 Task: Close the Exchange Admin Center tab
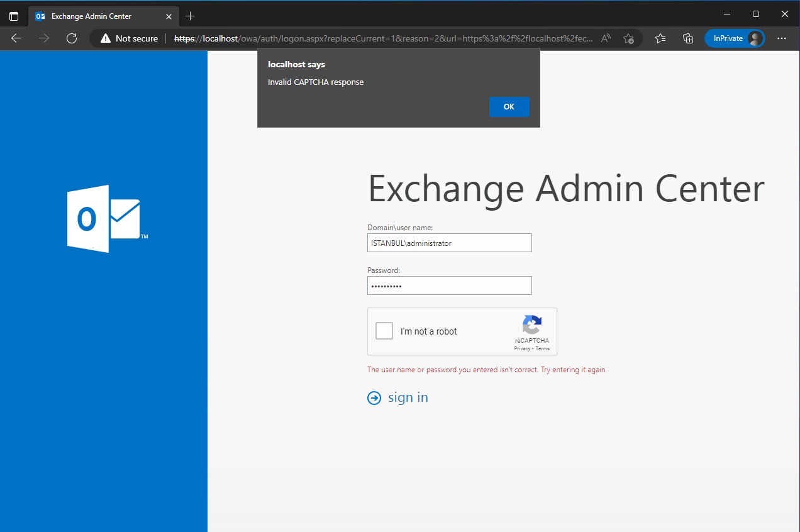[169, 16]
